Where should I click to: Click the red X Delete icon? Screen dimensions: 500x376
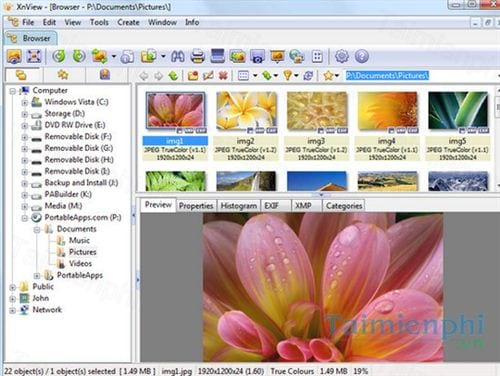click(x=223, y=76)
